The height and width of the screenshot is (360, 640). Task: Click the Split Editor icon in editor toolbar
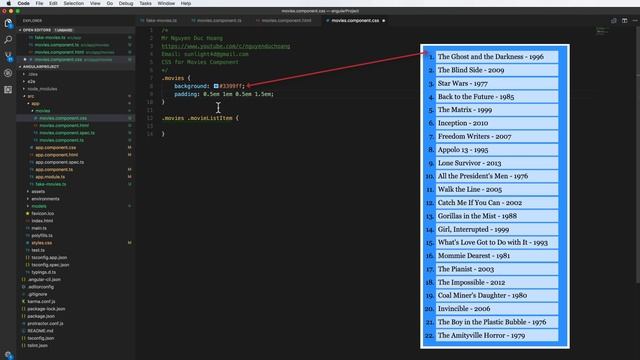[x=624, y=20]
